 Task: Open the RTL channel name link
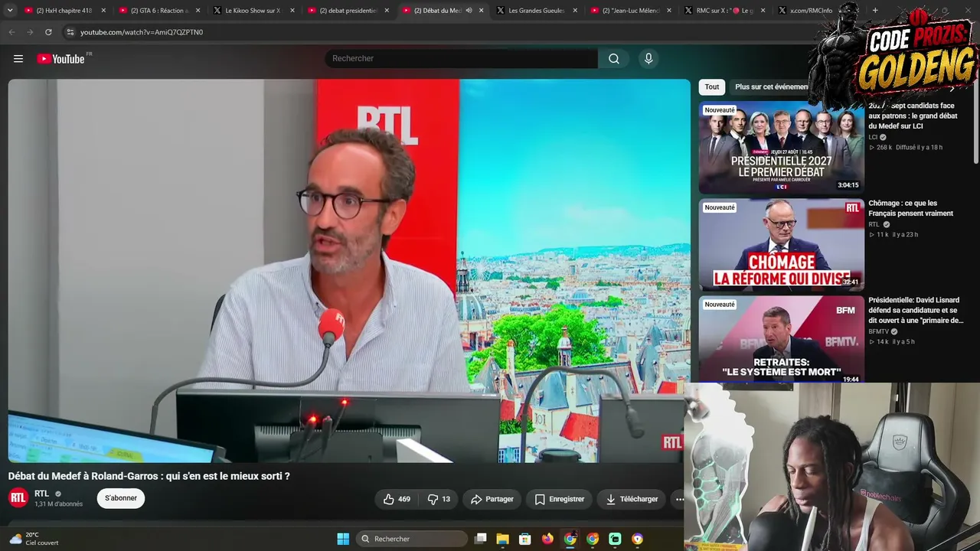coord(41,494)
